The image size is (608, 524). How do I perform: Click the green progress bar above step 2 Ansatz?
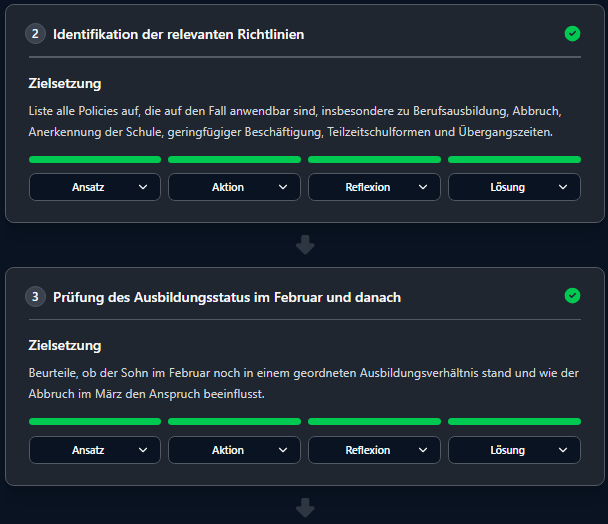pyautogui.click(x=95, y=159)
